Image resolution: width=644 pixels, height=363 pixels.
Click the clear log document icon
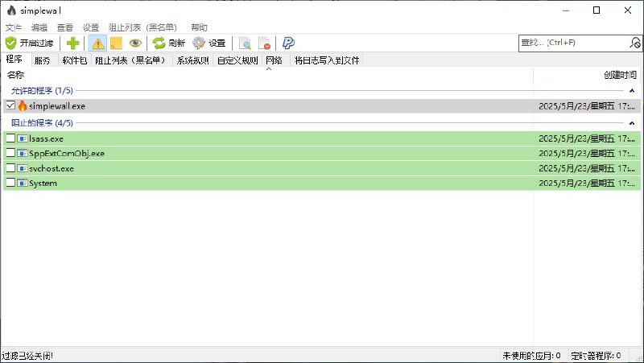coord(264,43)
